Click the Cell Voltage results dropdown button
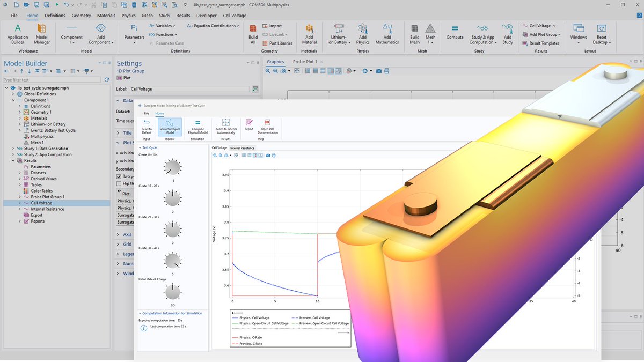 pos(539,26)
